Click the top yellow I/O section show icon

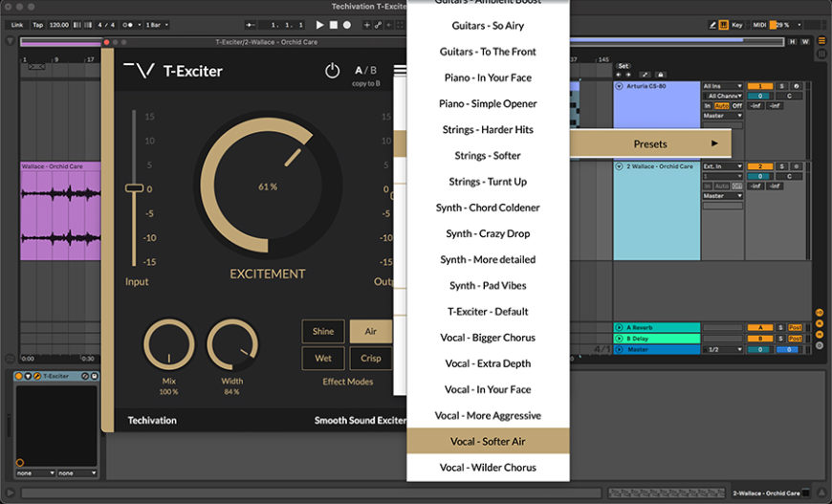click(820, 313)
